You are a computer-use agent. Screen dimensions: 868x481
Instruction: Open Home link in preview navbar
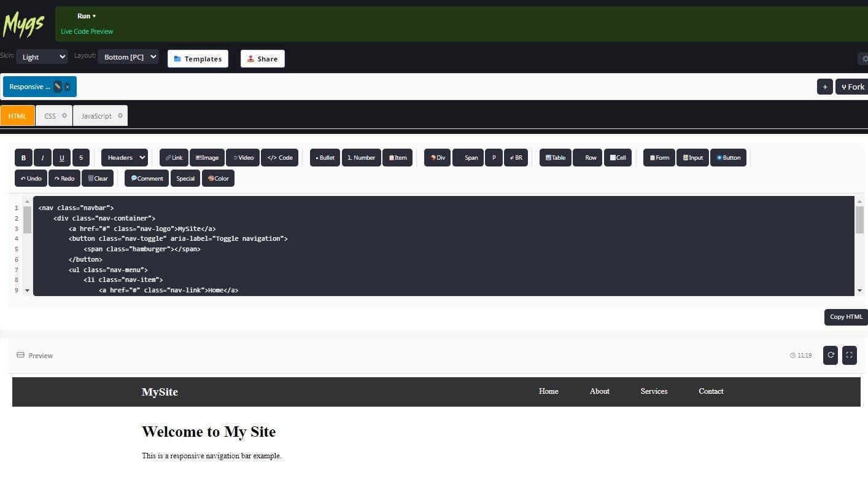[x=548, y=391]
